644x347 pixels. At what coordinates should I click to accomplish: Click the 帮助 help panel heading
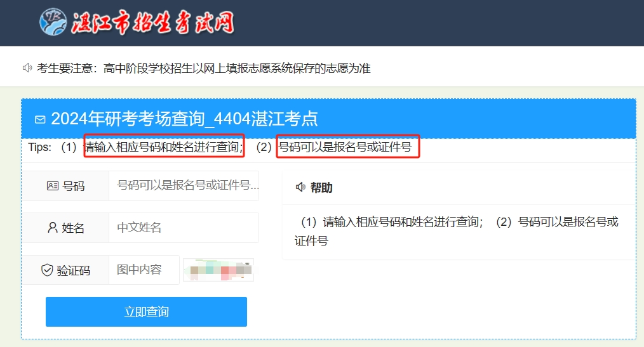[x=321, y=187]
